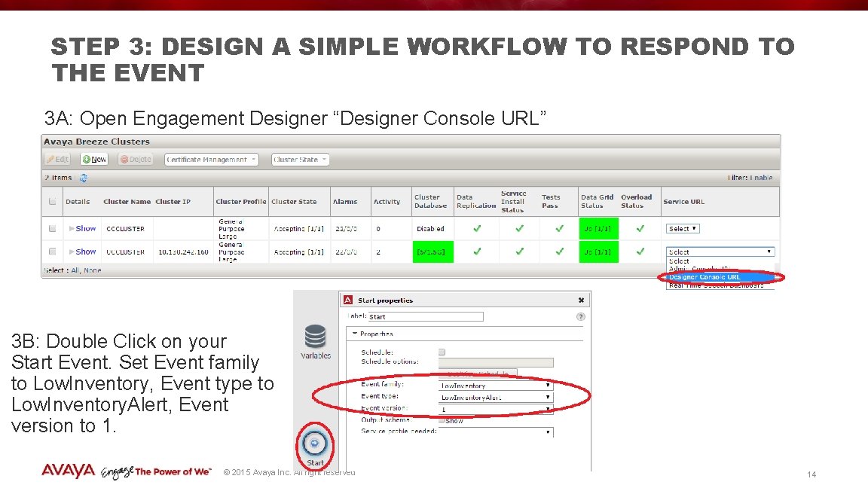Tick the Output schema Show checkbox
The height and width of the screenshot is (488, 868).
point(442,420)
